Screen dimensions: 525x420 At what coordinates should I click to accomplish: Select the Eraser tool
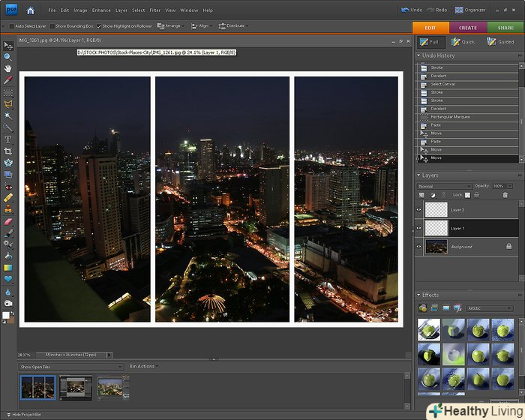click(7, 220)
